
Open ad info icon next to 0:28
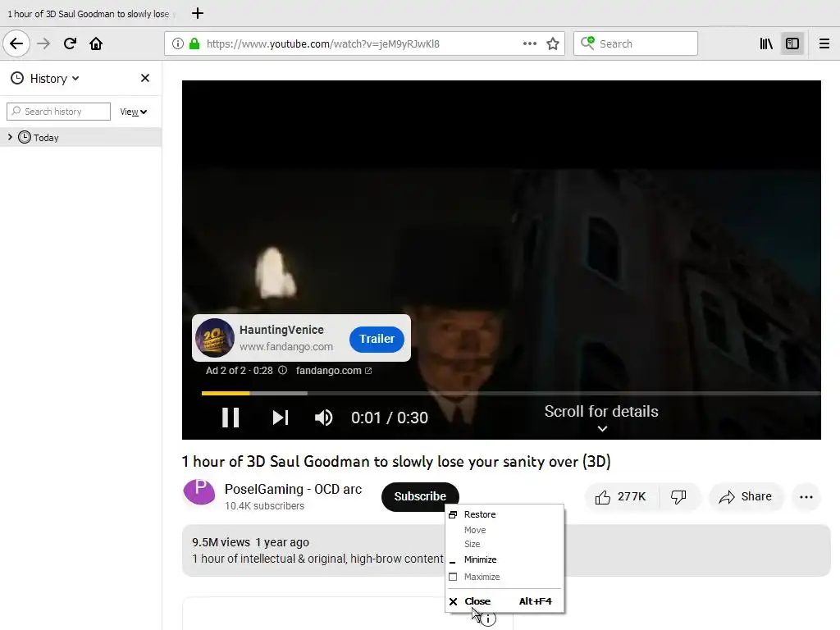[x=282, y=370]
